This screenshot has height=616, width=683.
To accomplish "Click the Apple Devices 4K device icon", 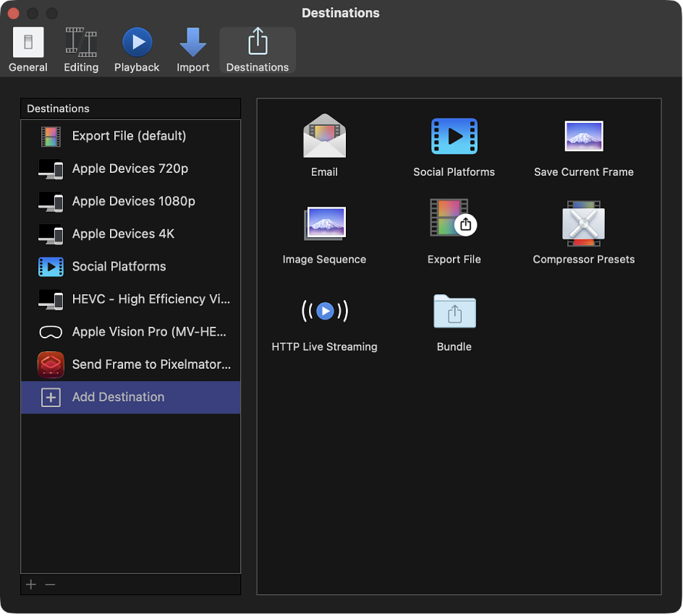I will pos(51,234).
